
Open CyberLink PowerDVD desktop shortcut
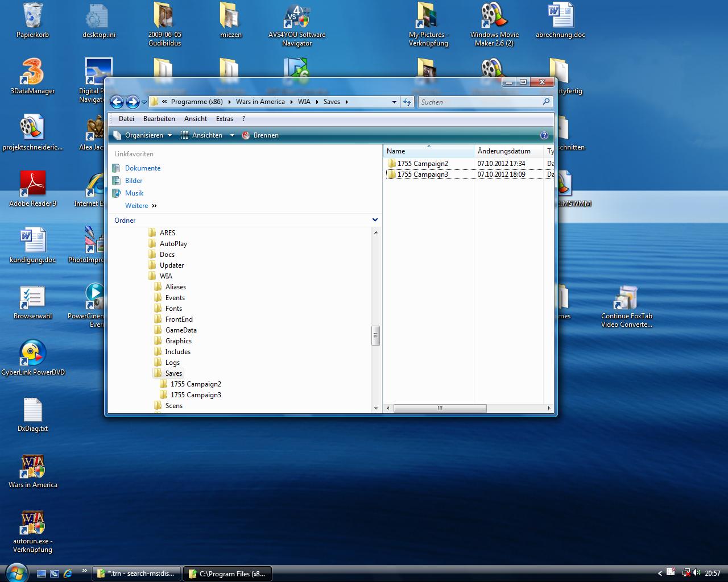(x=32, y=353)
